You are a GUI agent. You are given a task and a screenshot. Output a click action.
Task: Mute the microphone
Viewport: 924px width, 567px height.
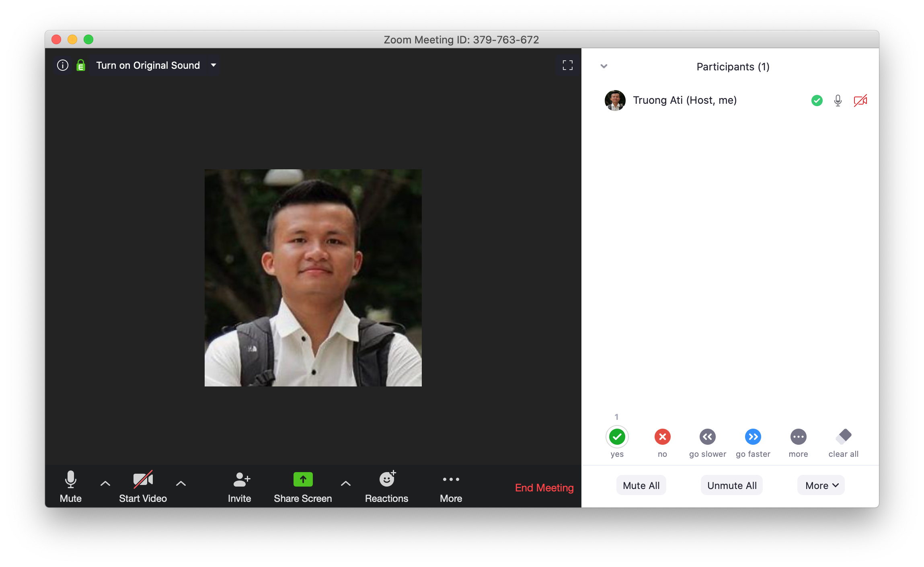point(71,487)
